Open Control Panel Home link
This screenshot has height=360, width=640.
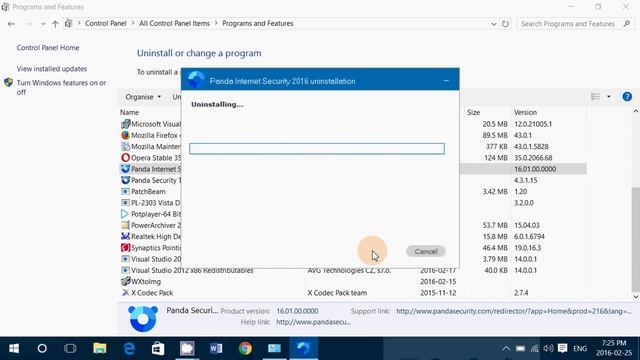coord(48,48)
